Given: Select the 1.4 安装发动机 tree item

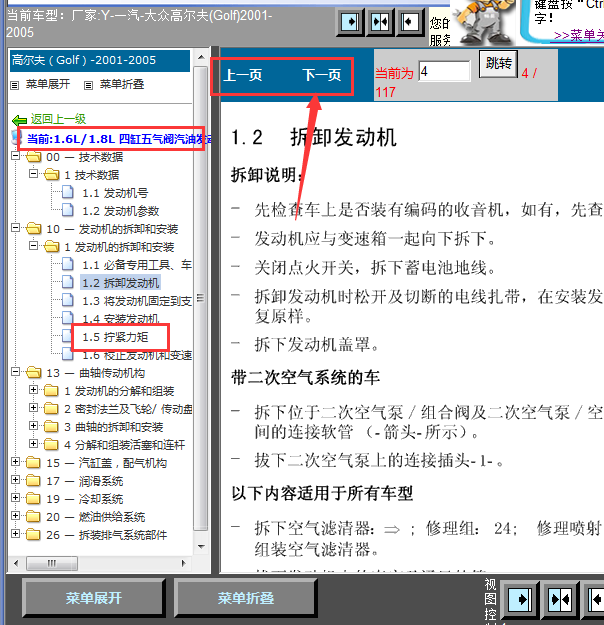Looking at the screenshot, I should 121,319.
